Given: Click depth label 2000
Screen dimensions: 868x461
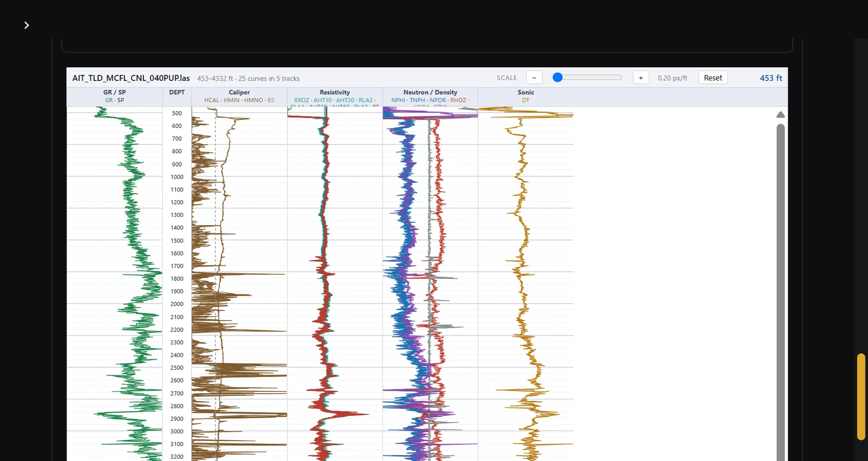Looking at the screenshot, I should point(177,304).
